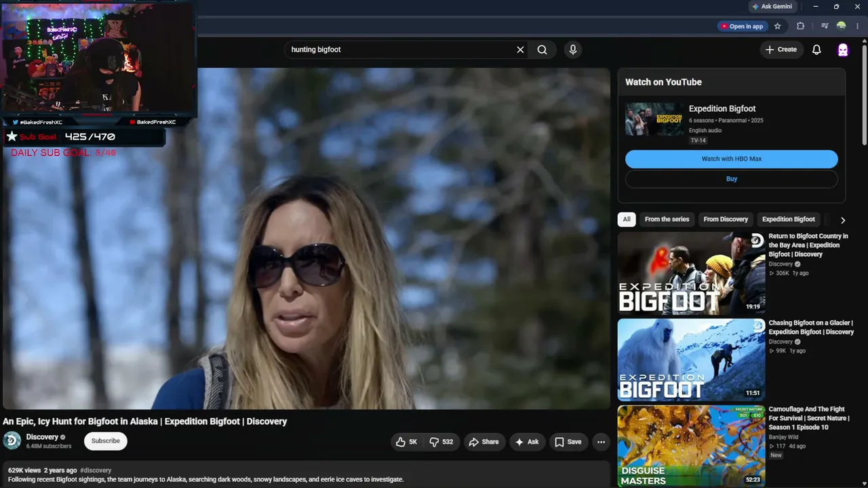Open the Expedition Bigfoot show thumbnail
Screen dimensions: 868x488
click(x=655, y=119)
